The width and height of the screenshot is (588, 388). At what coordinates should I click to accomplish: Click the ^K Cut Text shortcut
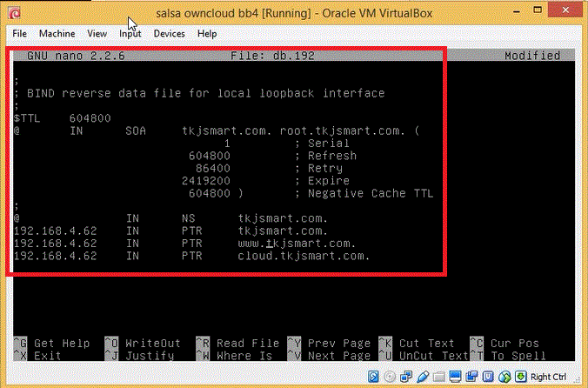click(x=417, y=343)
